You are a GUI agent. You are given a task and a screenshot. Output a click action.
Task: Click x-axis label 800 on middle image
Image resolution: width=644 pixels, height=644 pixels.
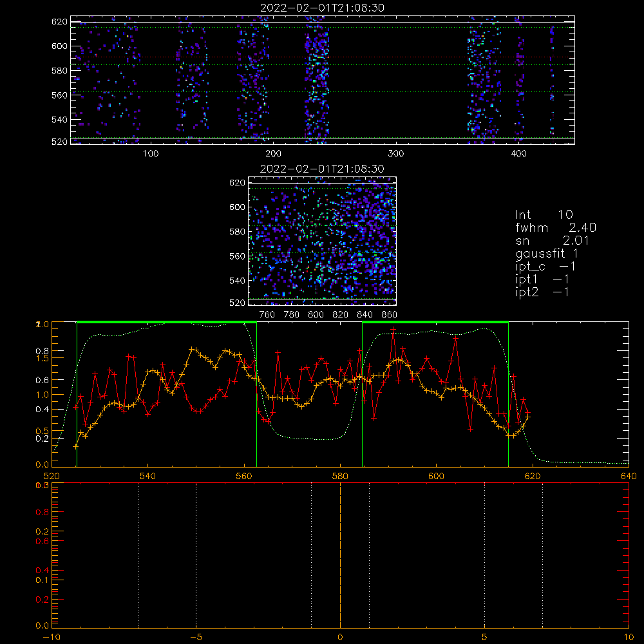point(316,315)
